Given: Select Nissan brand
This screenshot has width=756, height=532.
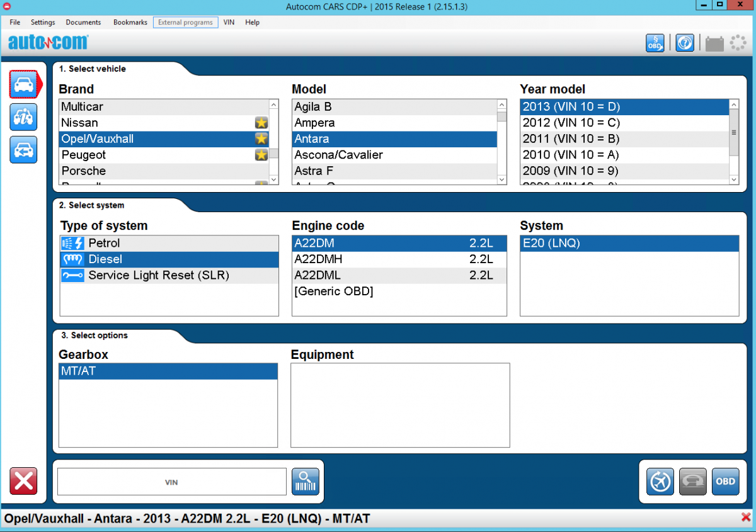Looking at the screenshot, I should pyautogui.click(x=164, y=123).
